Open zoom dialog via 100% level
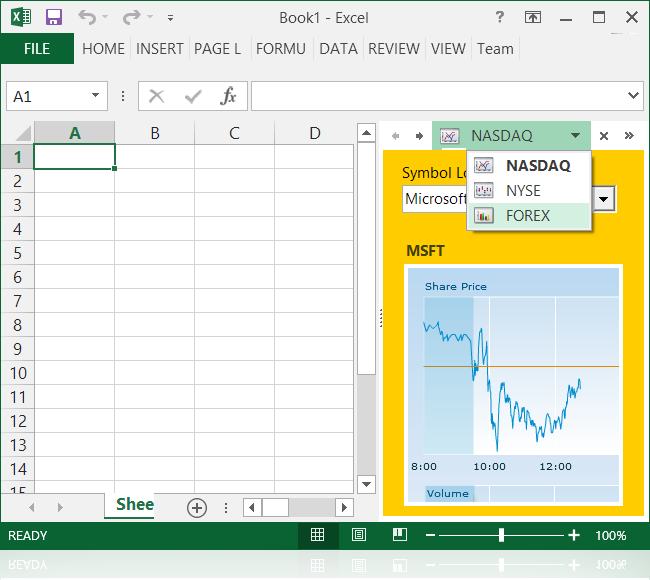650x580 pixels. coord(611,536)
